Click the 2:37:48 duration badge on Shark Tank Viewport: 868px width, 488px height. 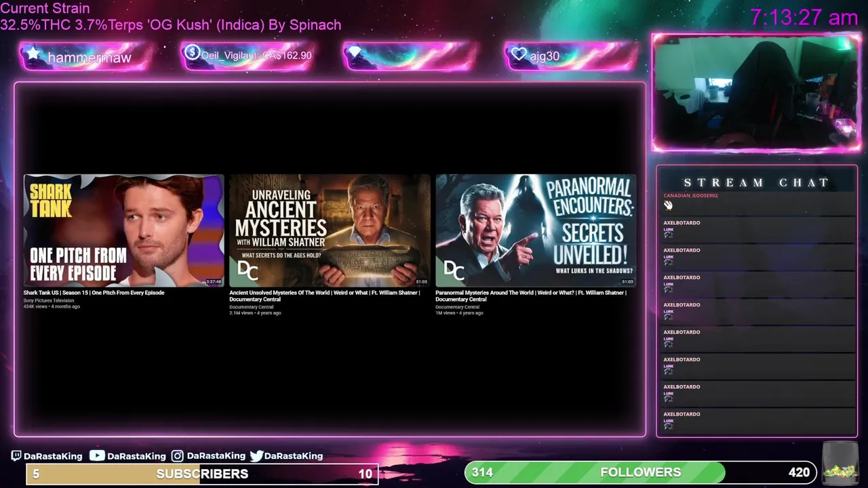pyautogui.click(x=214, y=282)
